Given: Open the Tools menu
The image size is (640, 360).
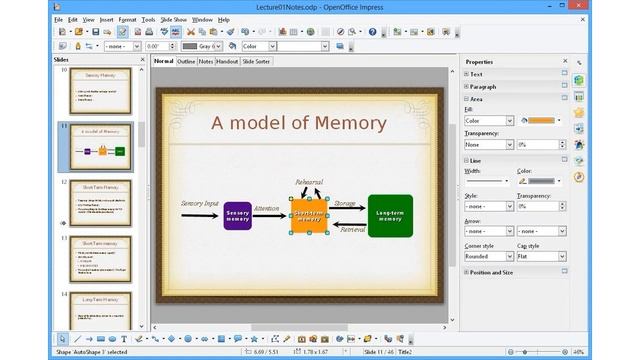Looking at the screenshot, I should [148, 20].
